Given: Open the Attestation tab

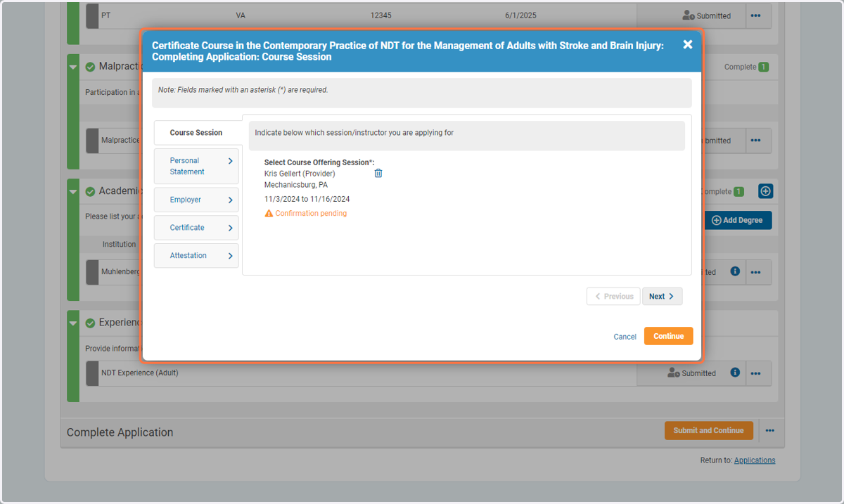Looking at the screenshot, I should 196,256.
